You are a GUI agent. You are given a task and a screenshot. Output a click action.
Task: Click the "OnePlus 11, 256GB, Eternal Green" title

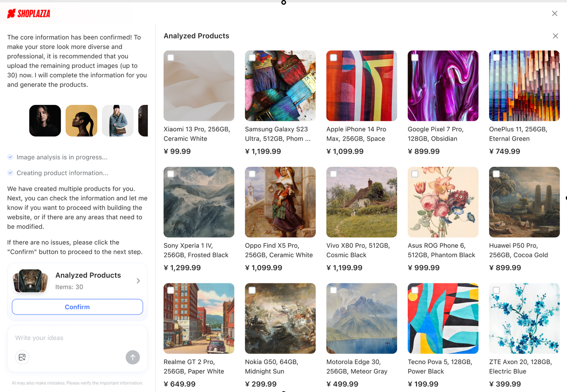(x=518, y=134)
